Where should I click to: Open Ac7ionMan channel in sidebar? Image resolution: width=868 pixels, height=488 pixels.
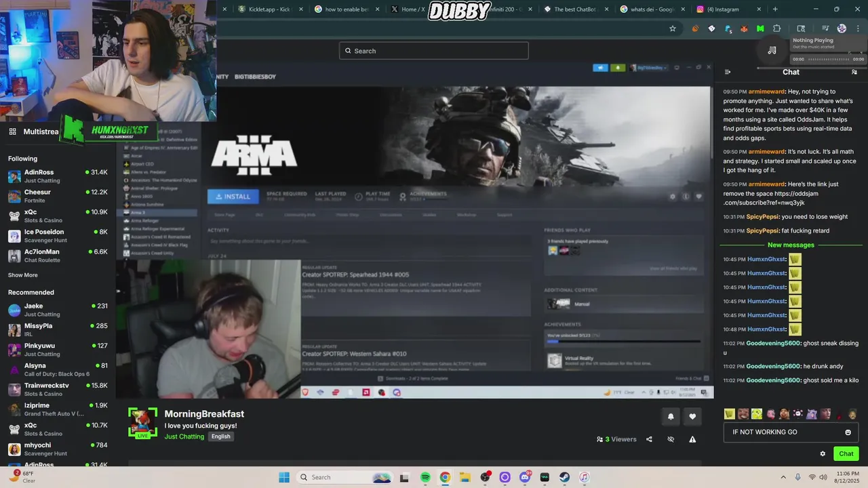[58, 256]
